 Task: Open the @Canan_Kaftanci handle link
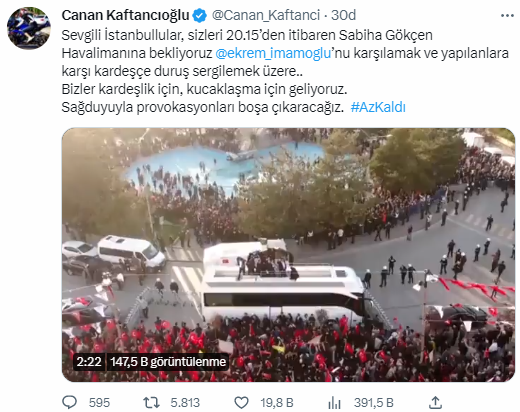coord(266,15)
